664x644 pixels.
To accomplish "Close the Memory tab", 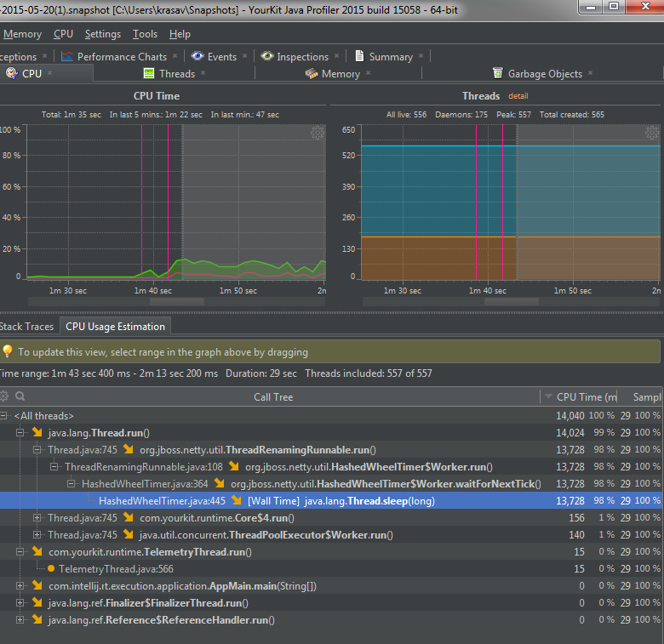I will click(x=369, y=73).
